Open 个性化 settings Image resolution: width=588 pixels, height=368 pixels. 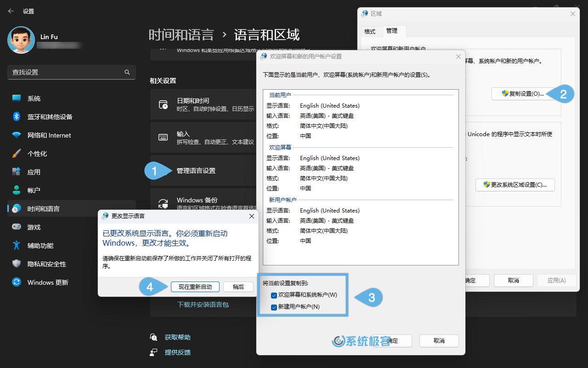72,154
